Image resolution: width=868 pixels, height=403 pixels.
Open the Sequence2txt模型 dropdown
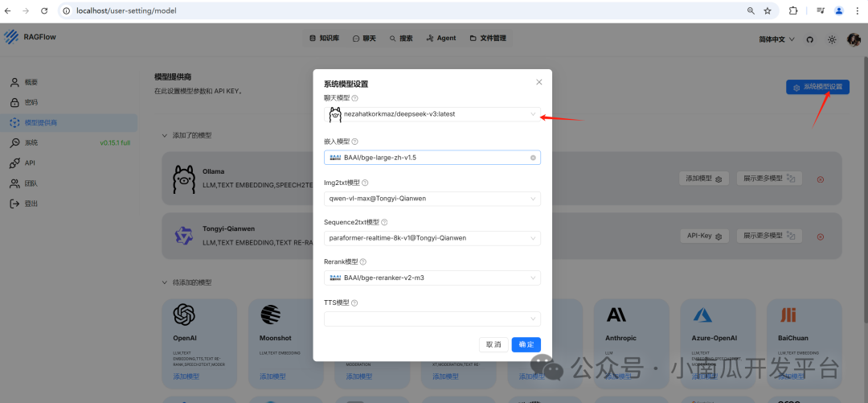coord(432,238)
